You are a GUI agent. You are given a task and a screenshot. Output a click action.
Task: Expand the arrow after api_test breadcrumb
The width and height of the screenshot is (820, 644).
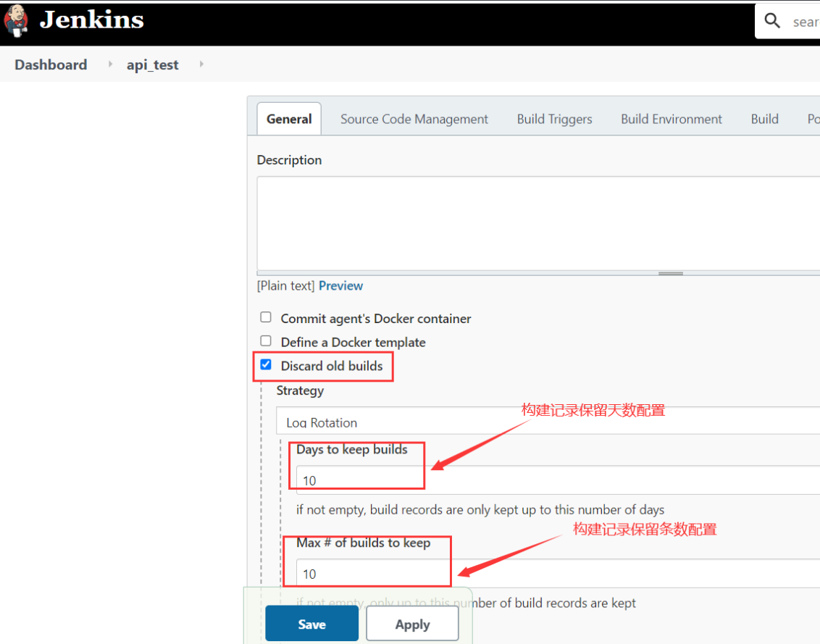201,64
